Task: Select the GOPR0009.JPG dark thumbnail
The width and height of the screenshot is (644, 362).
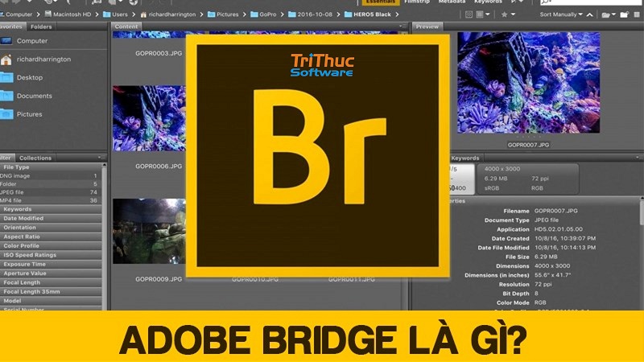Action: [x=150, y=231]
